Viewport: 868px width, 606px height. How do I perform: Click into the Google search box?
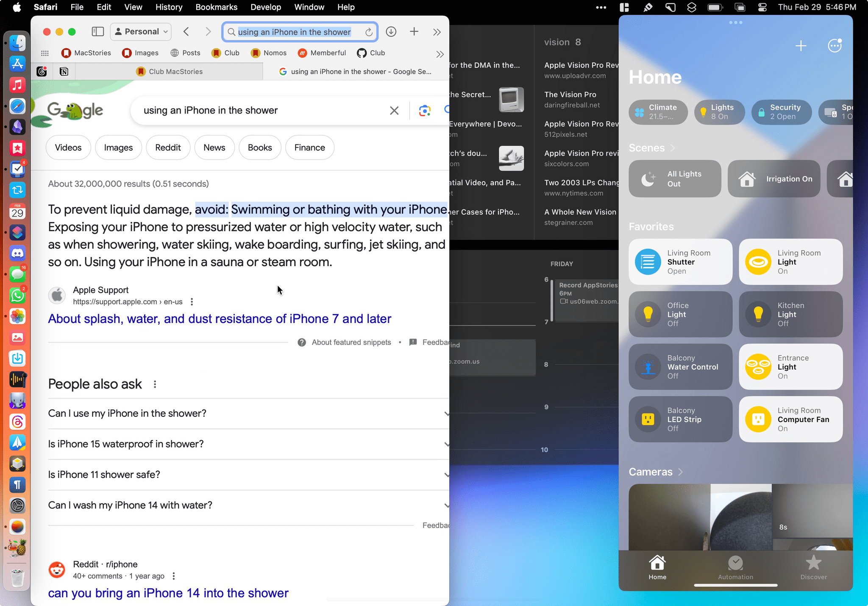click(263, 111)
